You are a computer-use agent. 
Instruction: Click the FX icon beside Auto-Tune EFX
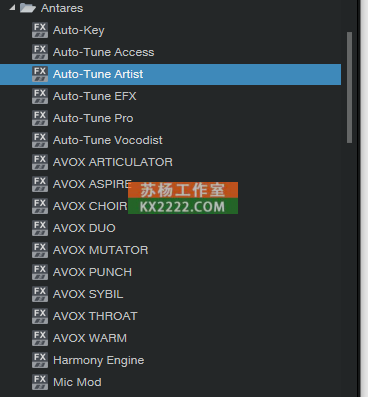click(40, 96)
